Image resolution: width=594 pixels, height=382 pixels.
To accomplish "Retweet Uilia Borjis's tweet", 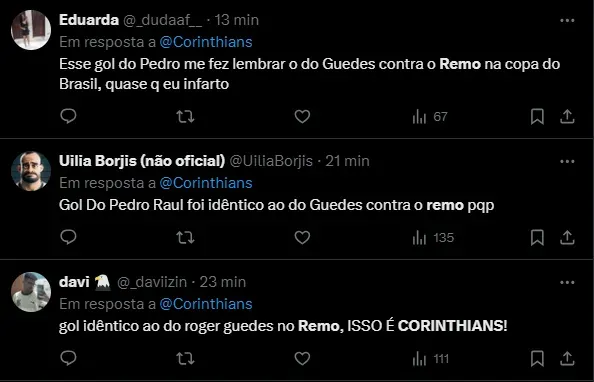I will [185, 238].
